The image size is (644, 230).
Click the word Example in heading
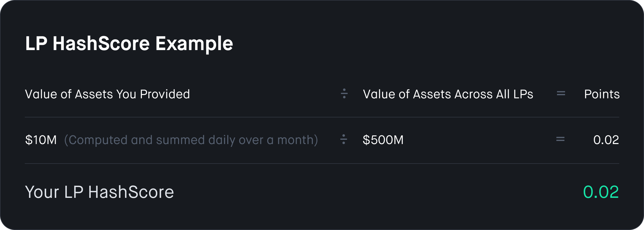194,44
